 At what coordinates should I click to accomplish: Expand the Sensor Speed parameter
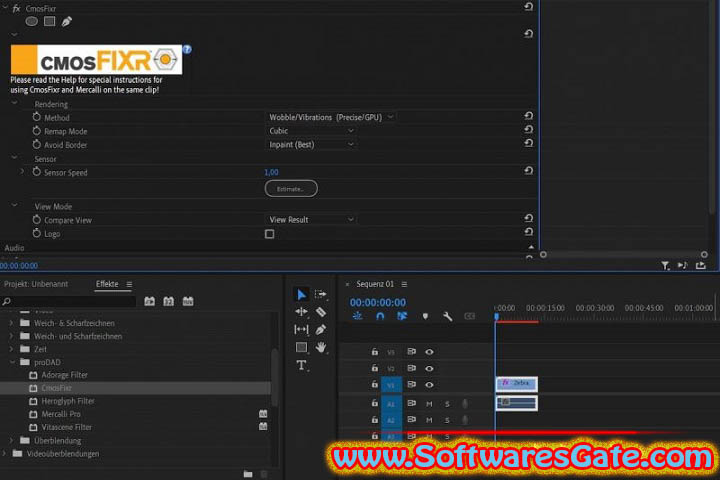click(x=22, y=172)
